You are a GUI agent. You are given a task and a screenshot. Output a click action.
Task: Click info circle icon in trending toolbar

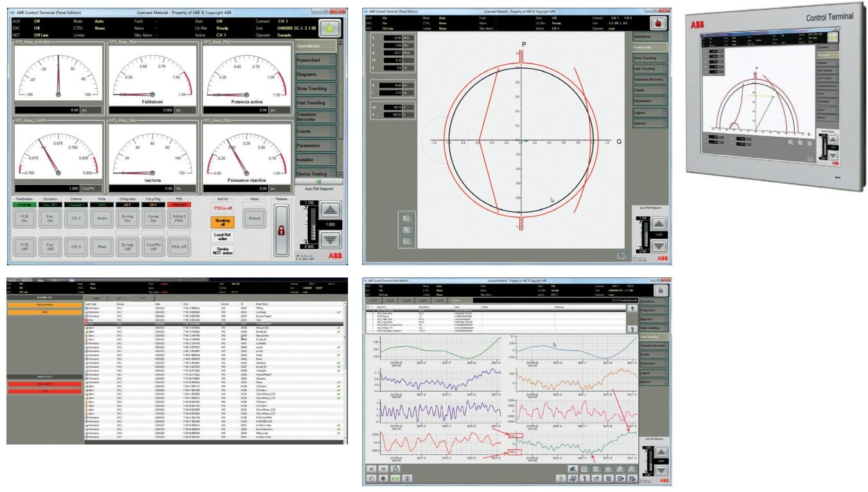[x=406, y=479]
